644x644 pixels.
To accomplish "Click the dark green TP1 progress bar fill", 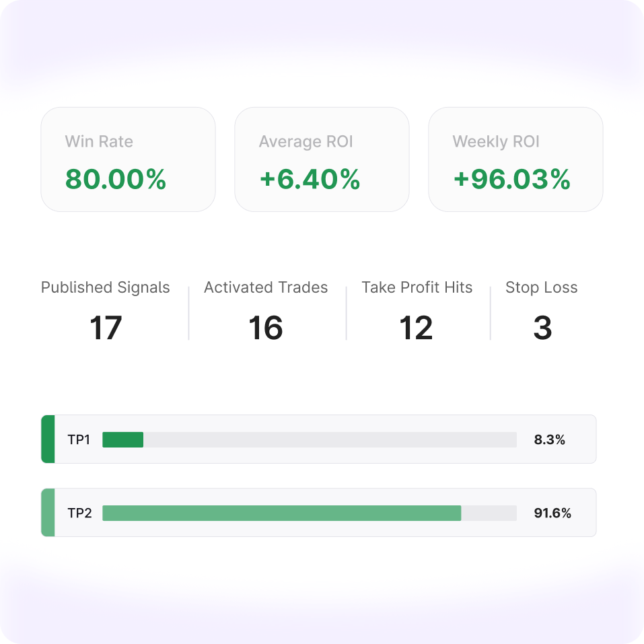I will tap(122, 440).
